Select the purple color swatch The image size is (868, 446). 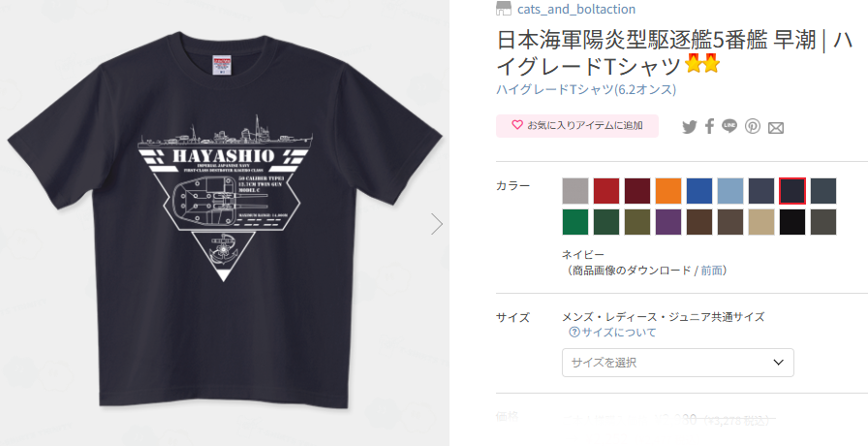pyautogui.click(x=668, y=222)
